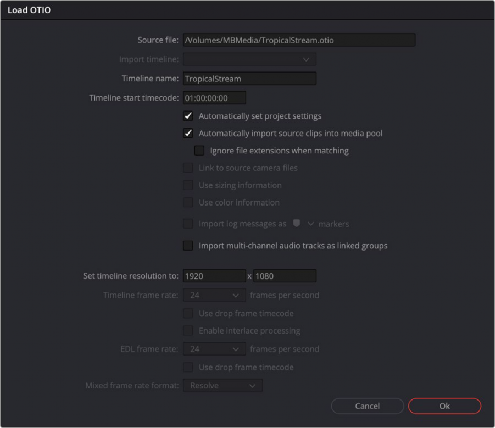Click the Timeline start timecode field
This screenshot has width=495, height=428.
pos(214,98)
